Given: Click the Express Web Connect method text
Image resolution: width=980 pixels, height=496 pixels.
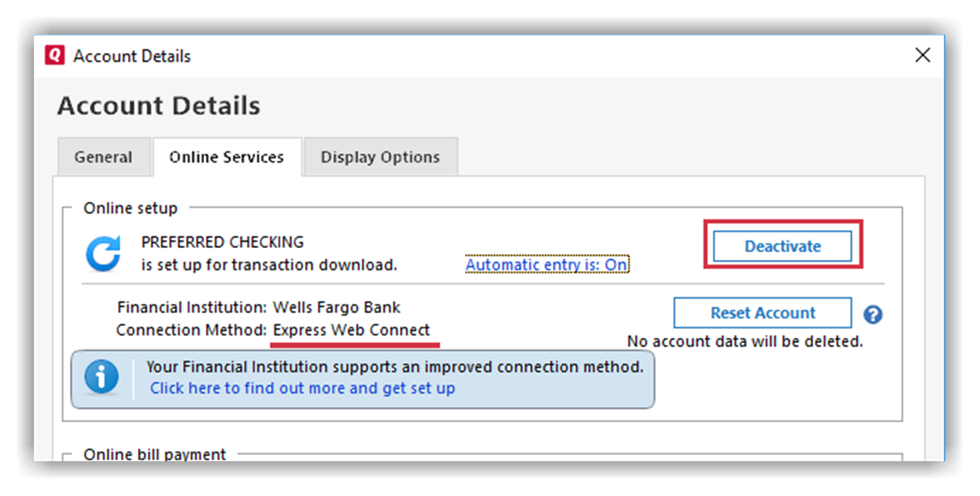Looking at the screenshot, I should (x=351, y=330).
